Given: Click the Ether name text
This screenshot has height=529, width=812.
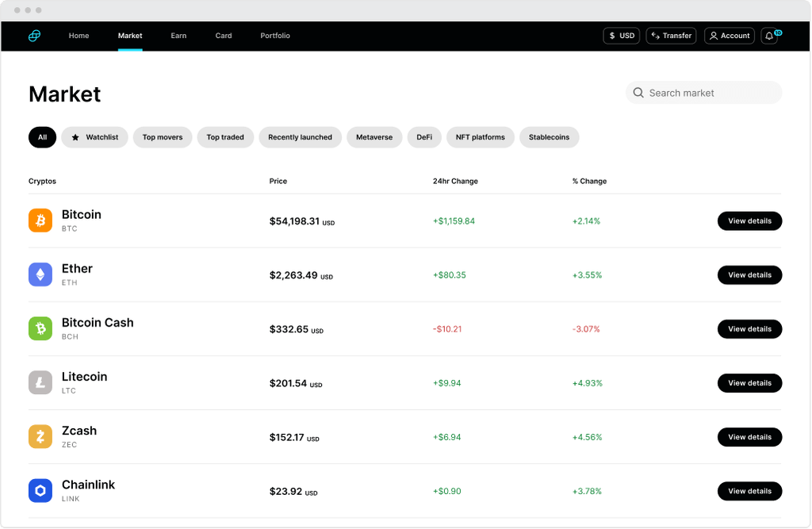Looking at the screenshot, I should (x=77, y=268).
